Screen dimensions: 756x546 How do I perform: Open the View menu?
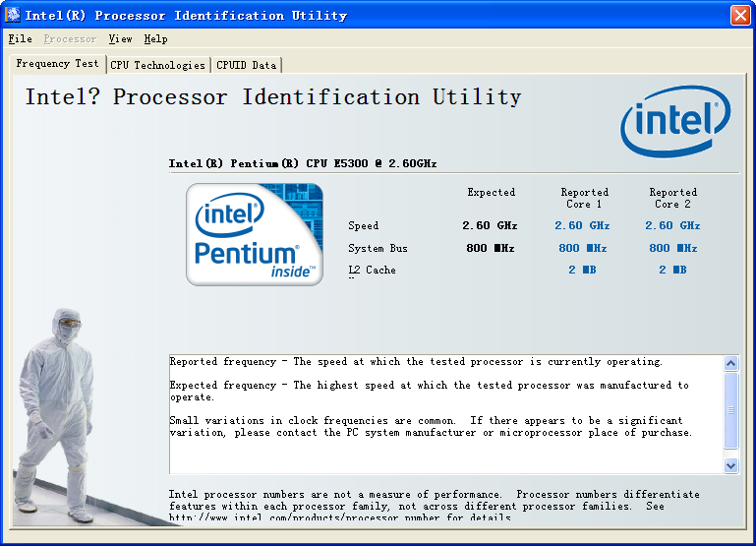pyautogui.click(x=120, y=39)
